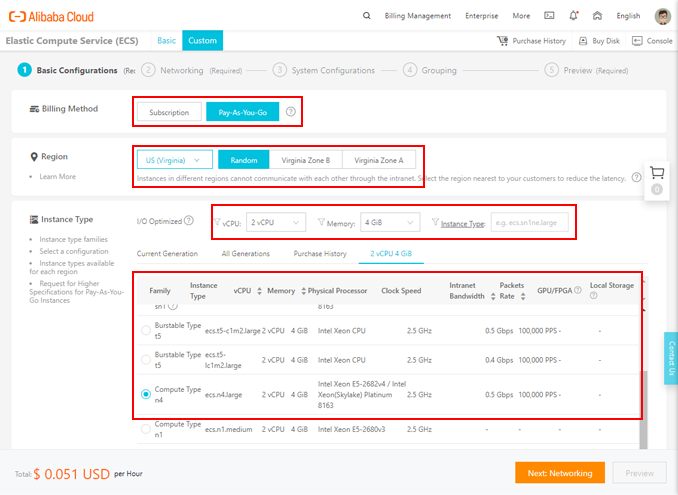Image resolution: width=678 pixels, height=495 pixels.
Task: Open Request for Higher Specifications link
Action: 77,292
